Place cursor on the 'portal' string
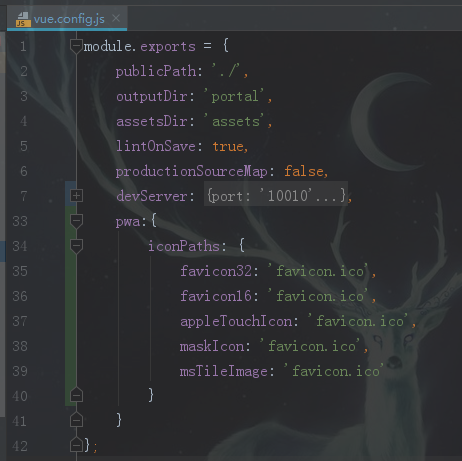 238,96
